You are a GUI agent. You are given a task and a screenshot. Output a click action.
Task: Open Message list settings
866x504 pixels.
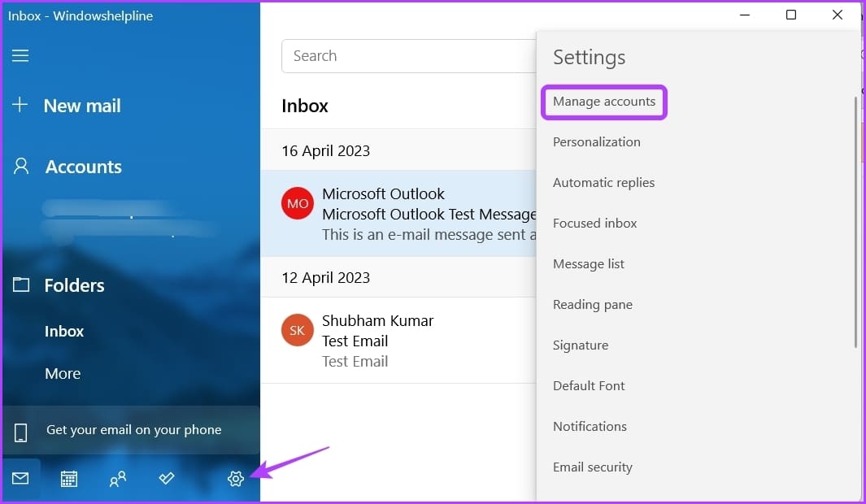coord(588,264)
